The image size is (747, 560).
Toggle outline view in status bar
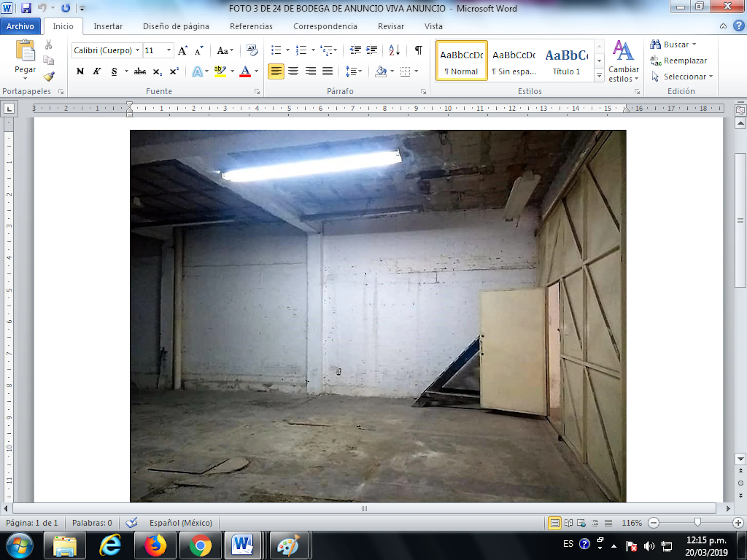click(x=595, y=523)
